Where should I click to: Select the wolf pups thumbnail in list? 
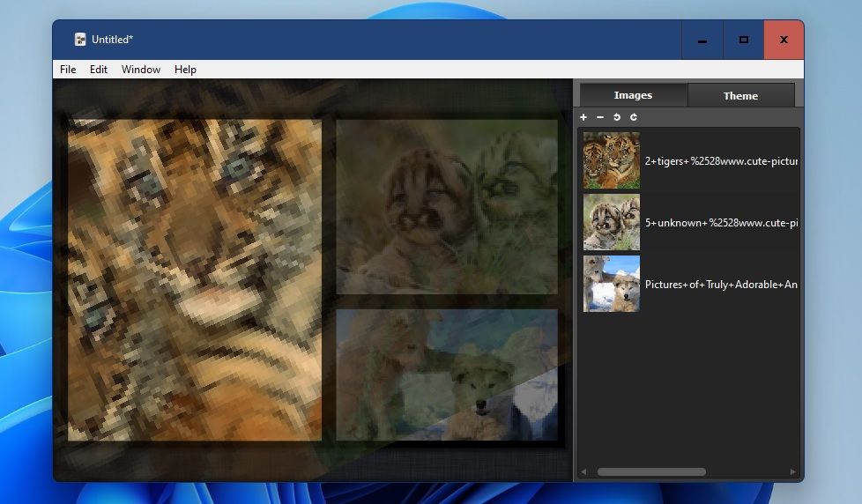tap(612, 284)
